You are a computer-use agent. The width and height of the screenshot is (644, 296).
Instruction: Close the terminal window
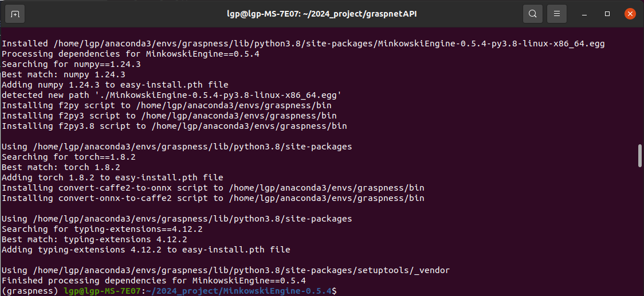(x=630, y=14)
